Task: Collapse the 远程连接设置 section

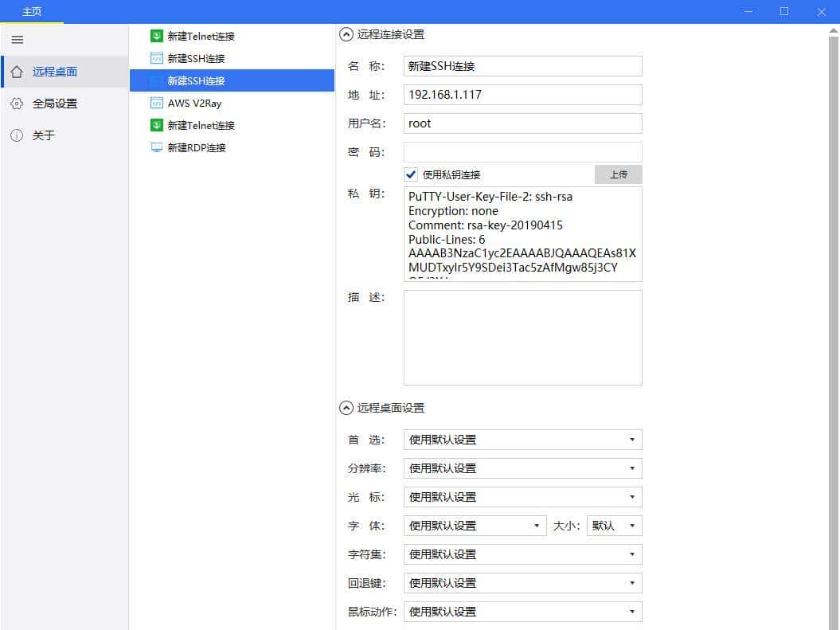Action: point(346,34)
